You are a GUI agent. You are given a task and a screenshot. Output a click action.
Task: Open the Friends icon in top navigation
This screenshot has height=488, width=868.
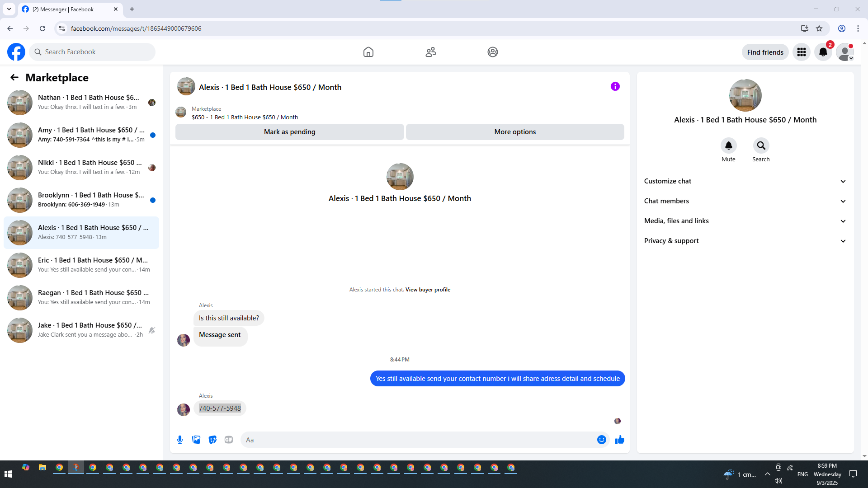(431, 52)
